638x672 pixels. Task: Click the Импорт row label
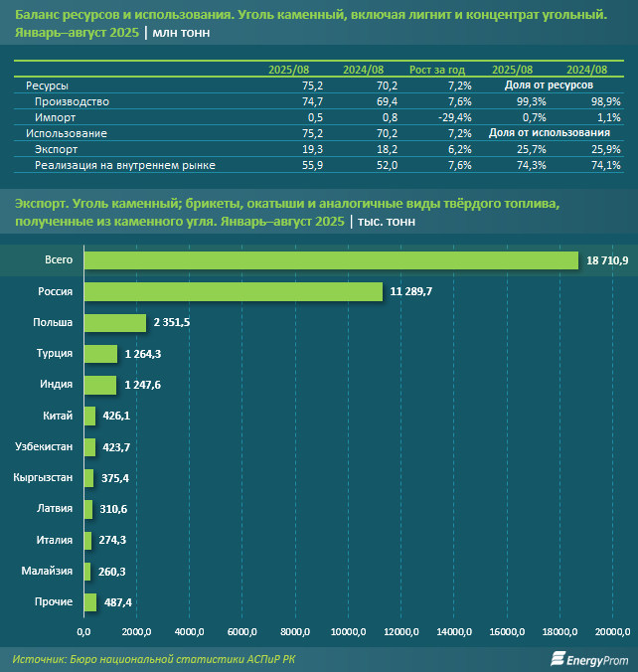tap(56, 117)
